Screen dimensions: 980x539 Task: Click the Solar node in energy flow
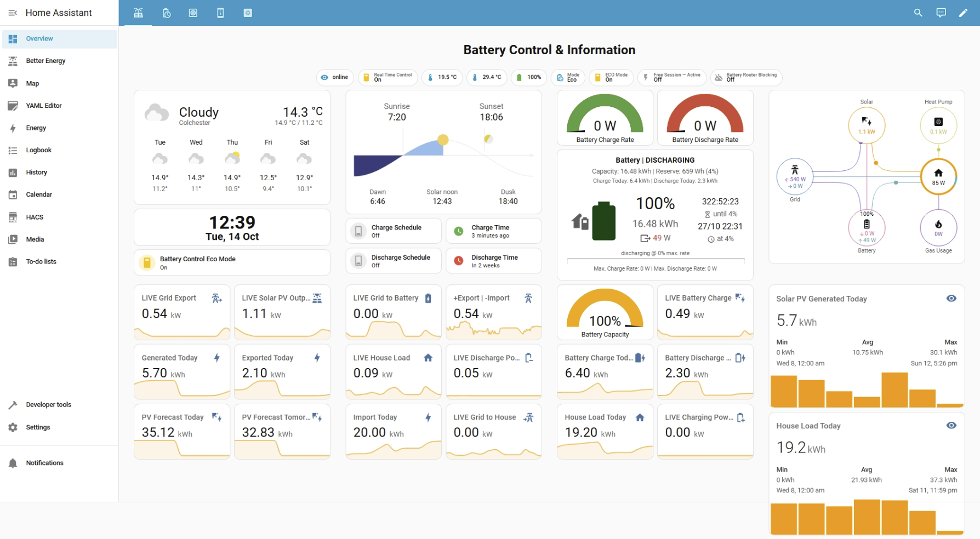tap(867, 125)
